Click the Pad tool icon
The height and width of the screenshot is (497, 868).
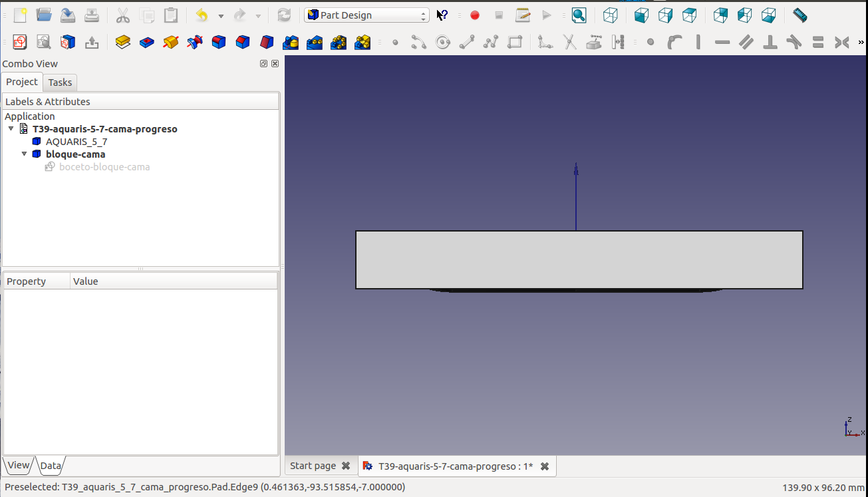coord(122,43)
